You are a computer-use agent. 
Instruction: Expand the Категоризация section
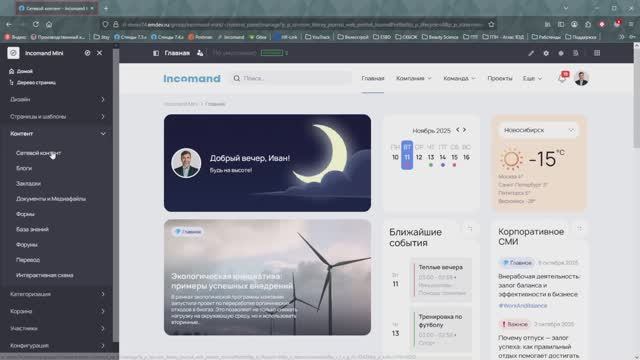57,294
